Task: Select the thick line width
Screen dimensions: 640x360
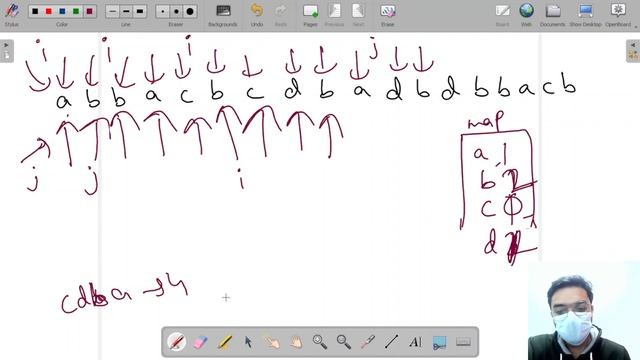Action: pos(140,11)
